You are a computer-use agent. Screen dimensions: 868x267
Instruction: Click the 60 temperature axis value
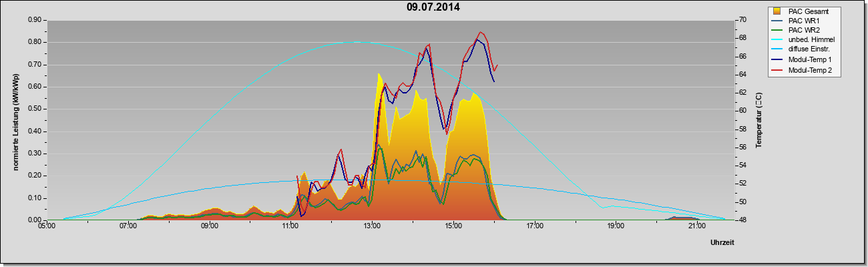(x=742, y=111)
